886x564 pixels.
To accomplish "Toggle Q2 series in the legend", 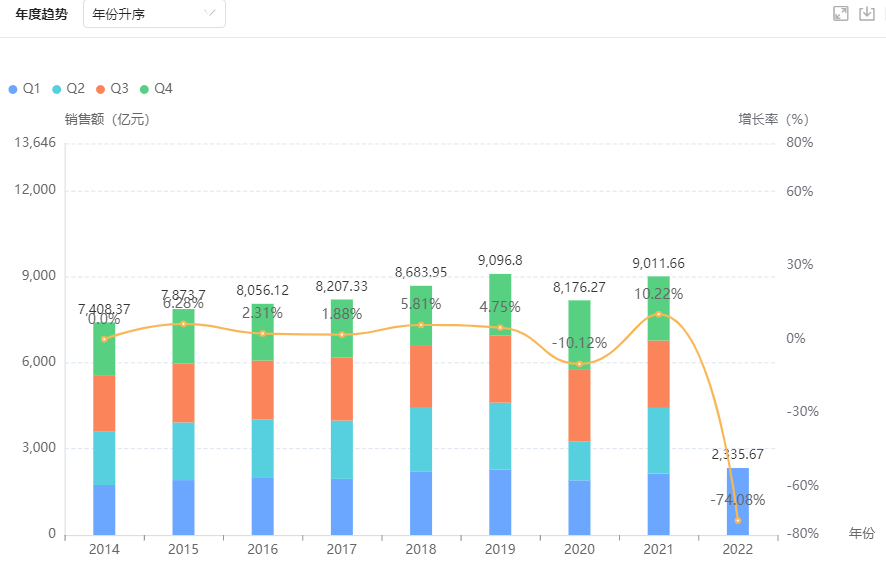I will click(x=68, y=89).
